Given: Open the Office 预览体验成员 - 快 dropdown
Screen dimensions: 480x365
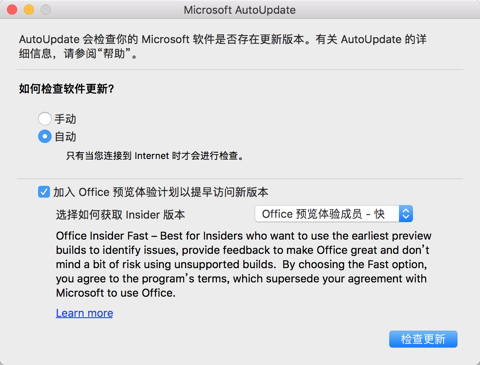Looking at the screenshot, I should coord(334,214).
